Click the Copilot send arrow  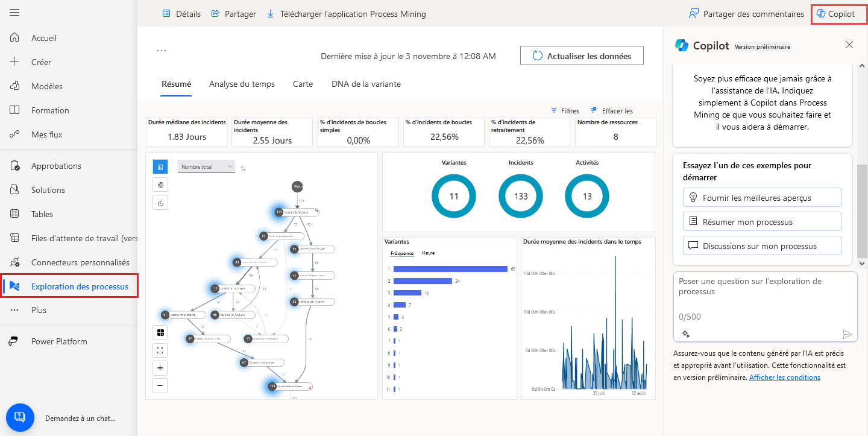click(847, 334)
